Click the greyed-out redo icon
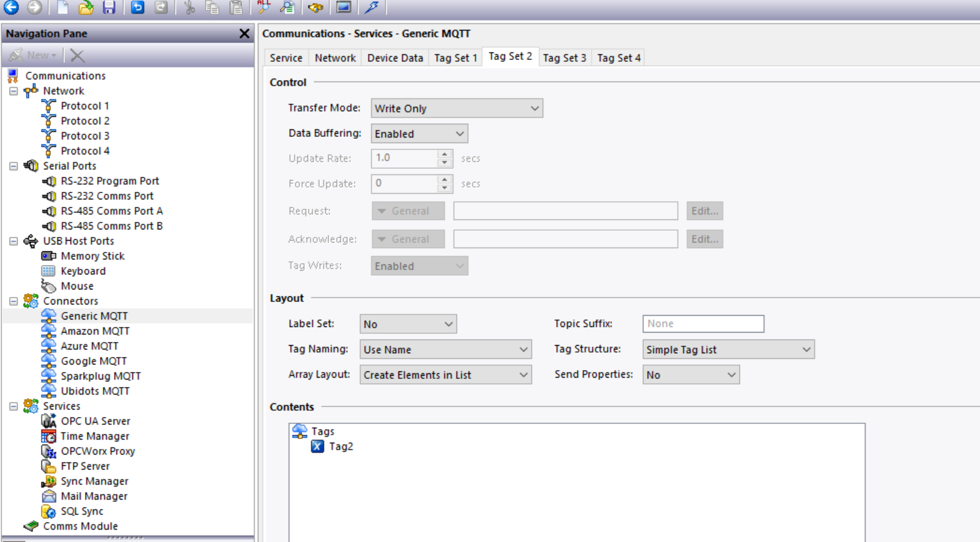980x542 pixels. point(161,7)
